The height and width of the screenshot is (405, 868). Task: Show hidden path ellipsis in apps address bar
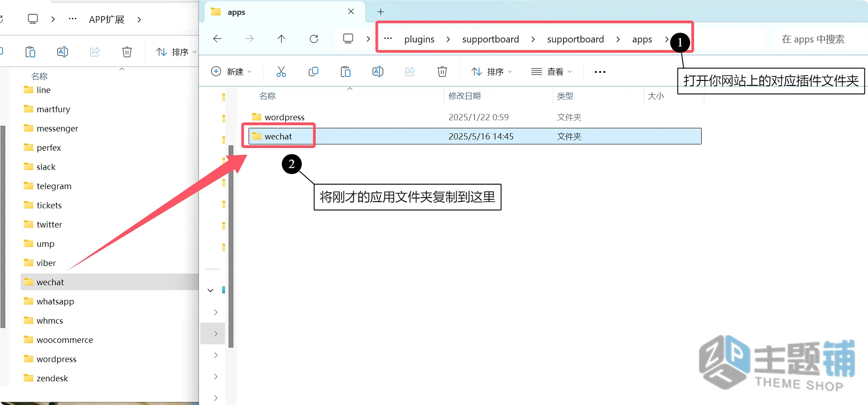point(388,39)
